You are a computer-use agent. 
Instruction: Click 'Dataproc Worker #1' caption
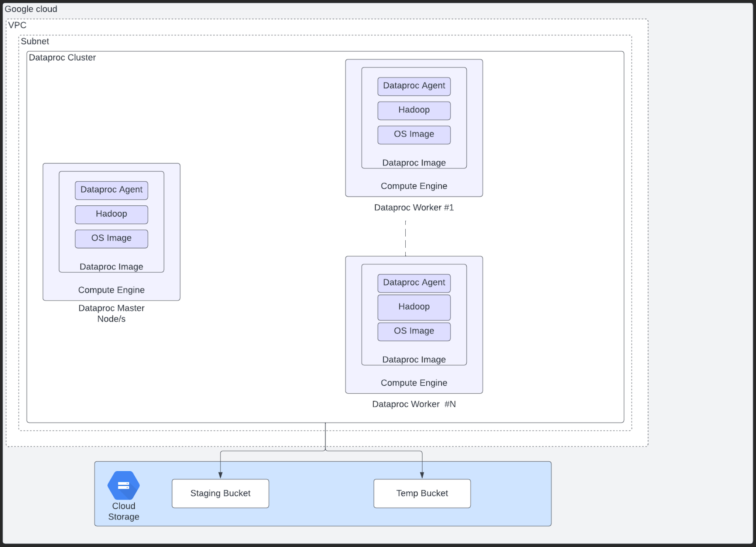(x=414, y=208)
